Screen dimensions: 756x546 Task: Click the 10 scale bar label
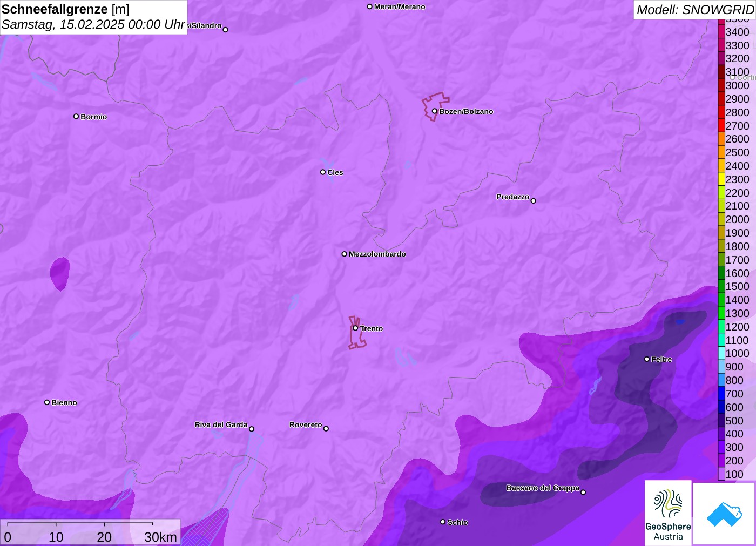(56, 537)
